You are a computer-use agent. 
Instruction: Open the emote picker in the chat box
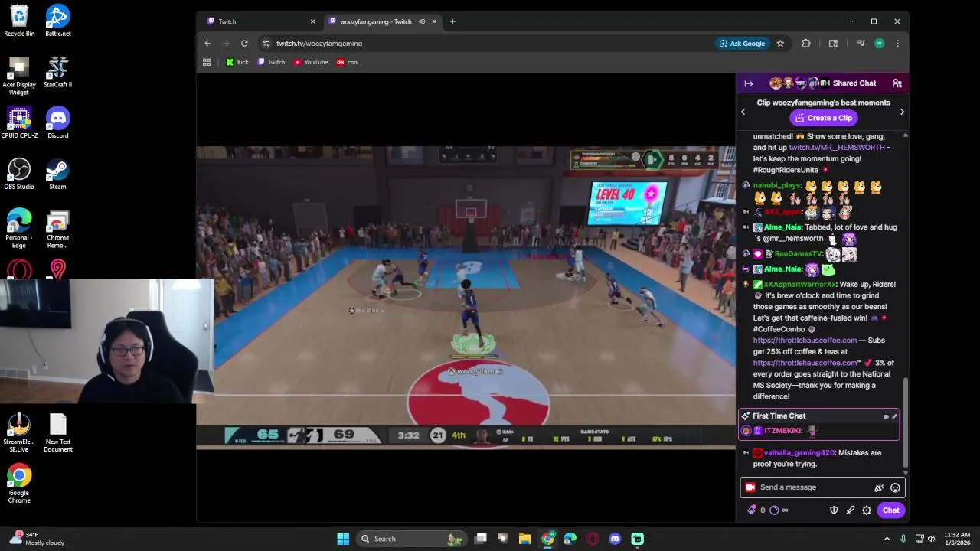895,487
